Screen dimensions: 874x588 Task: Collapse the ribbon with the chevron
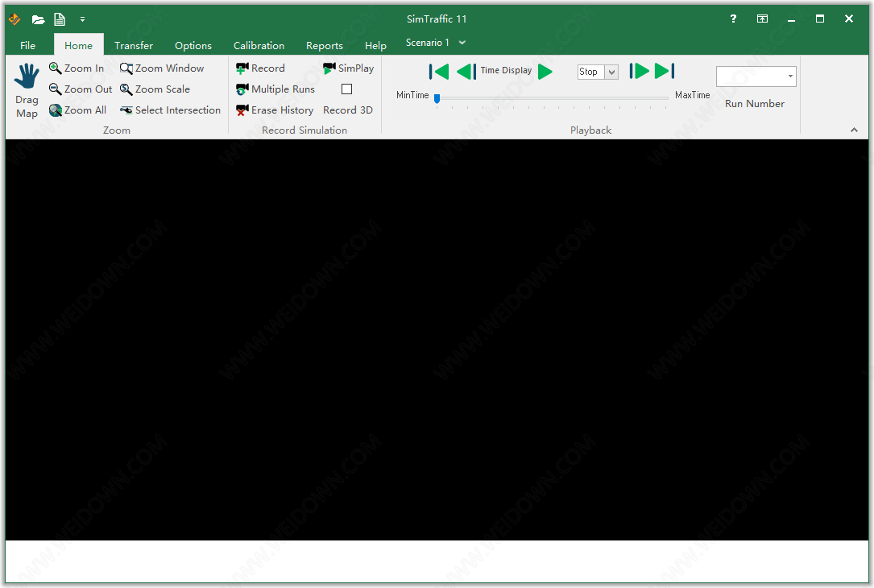854,130
